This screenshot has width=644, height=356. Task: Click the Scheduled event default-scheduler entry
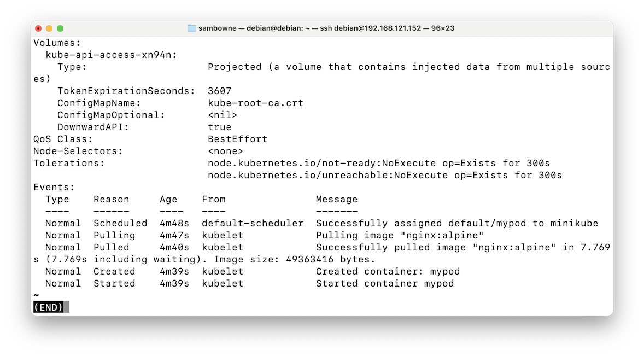tap(253, 223)
